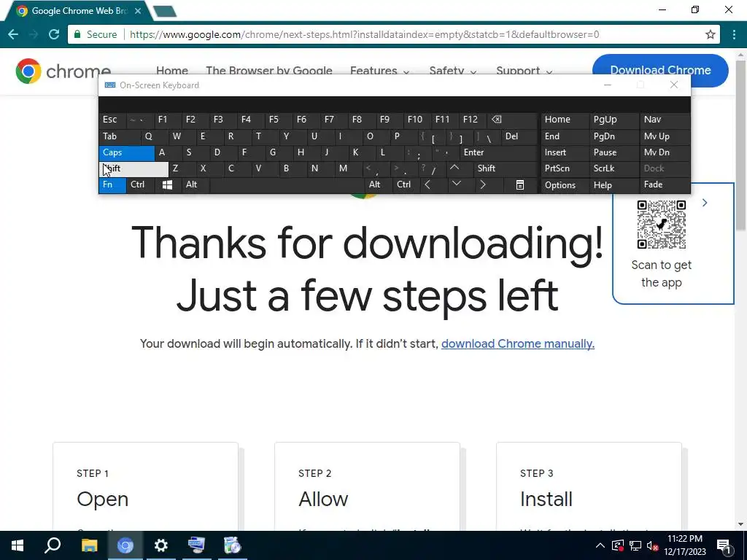Toggle the right Ctrl key
The height and width of the screenshot is (560, 747).
coord(406,184)
